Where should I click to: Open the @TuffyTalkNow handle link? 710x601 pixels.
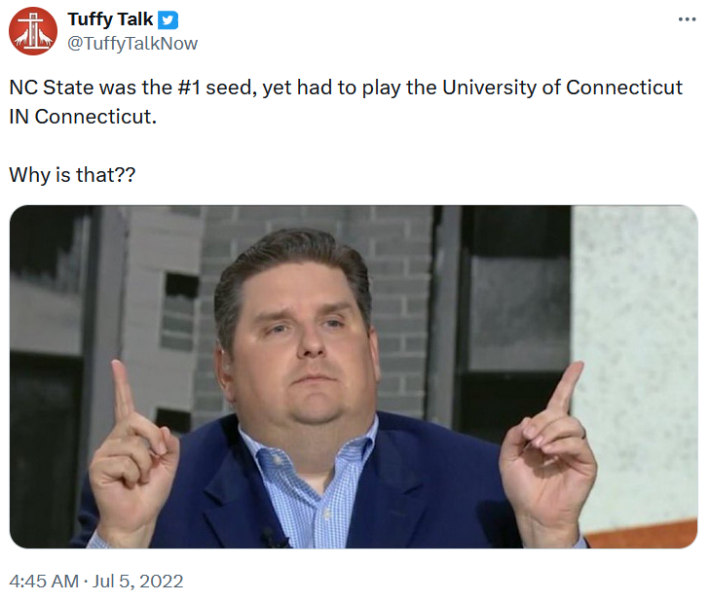tap(132, 43)
